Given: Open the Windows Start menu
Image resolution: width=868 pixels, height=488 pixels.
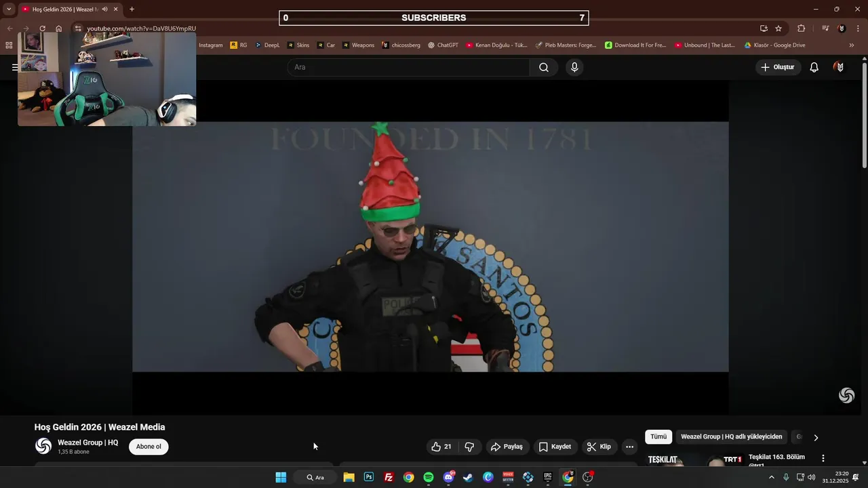Looking at the screenshot, I should [281, 477].
